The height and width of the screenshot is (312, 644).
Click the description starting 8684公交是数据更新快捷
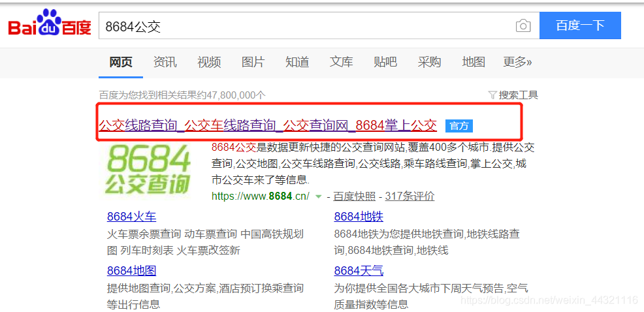tap(373, 163)
